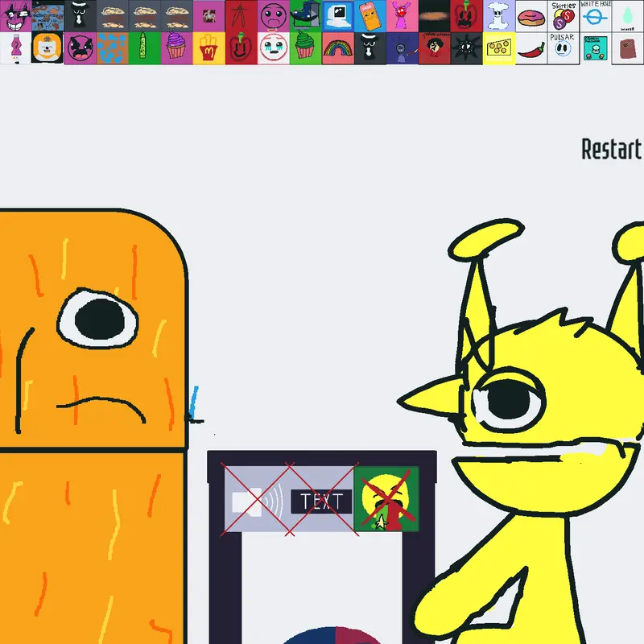The image size is (644, 644).
Task: Select the brown tile with blue spots
Action: click(113, 48)
